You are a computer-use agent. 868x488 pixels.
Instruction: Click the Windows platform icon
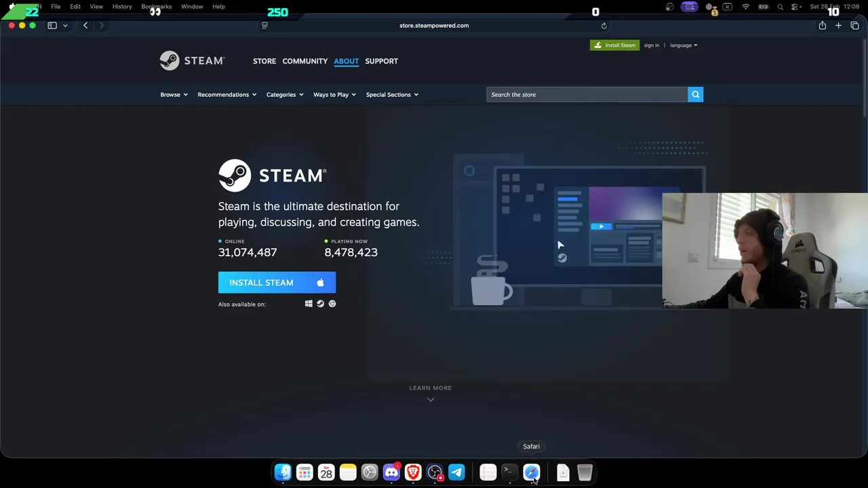tap(309, 304)
